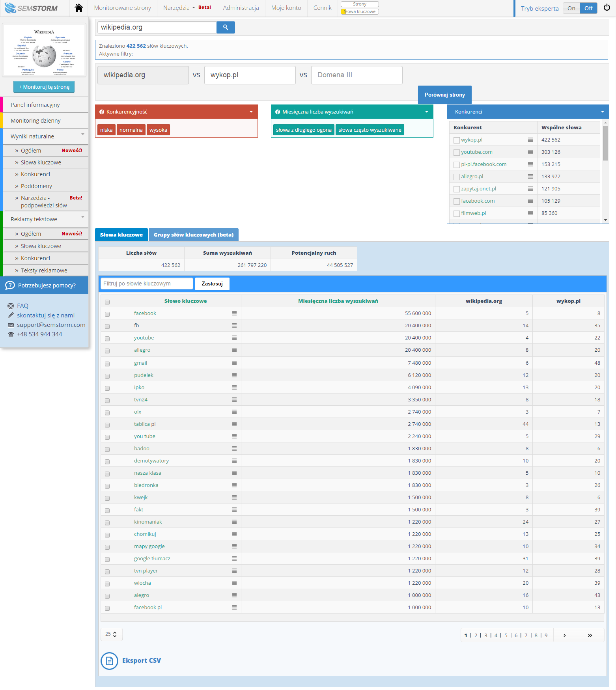Tick the checkbox for keyword ipko
The image size is (616, 690).
[x=107, y=388]
